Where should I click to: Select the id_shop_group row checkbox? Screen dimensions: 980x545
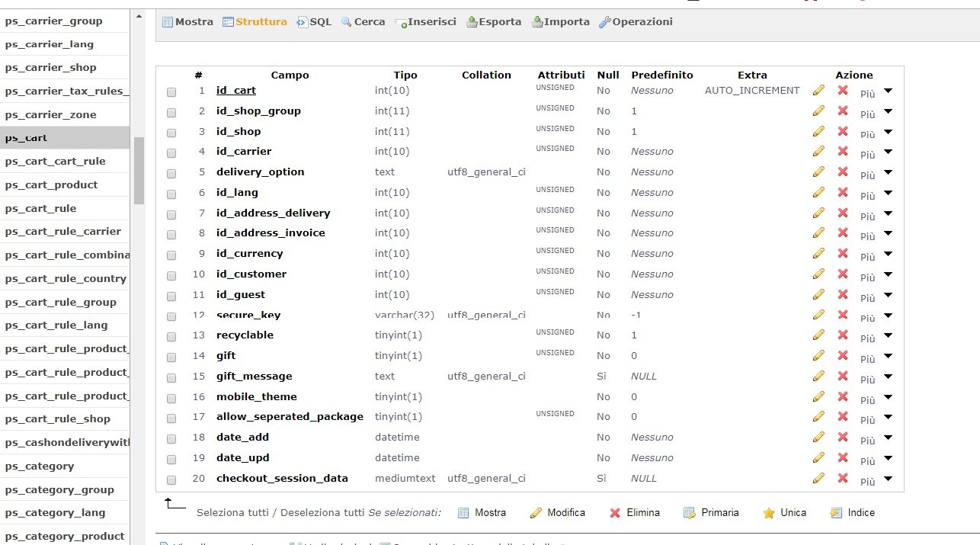point(171,112)
